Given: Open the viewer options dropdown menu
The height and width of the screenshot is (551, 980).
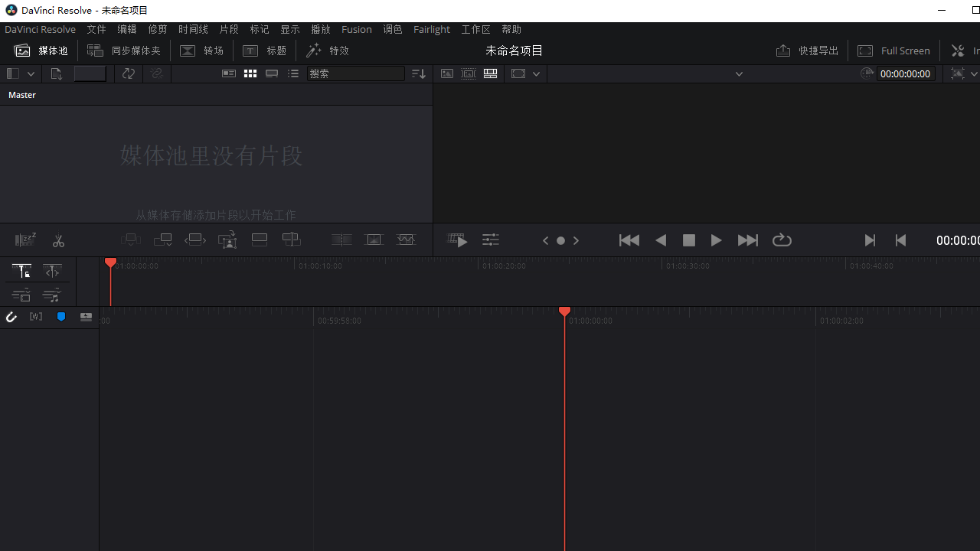Looking at the screenshot, I should 536,73.
